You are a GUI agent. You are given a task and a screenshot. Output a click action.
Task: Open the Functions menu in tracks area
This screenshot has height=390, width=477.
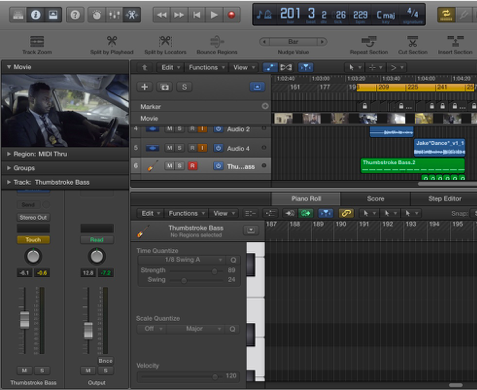tap(206, 68)
